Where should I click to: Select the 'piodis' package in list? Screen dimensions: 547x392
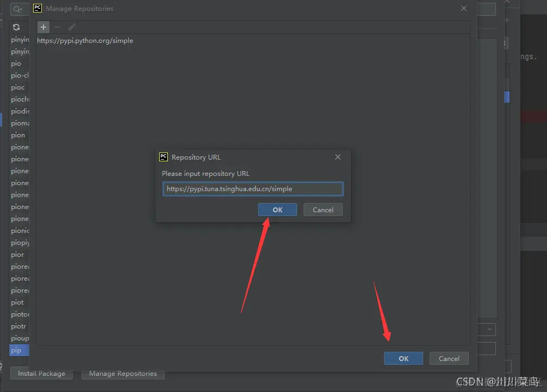click(x=20, y=111)
